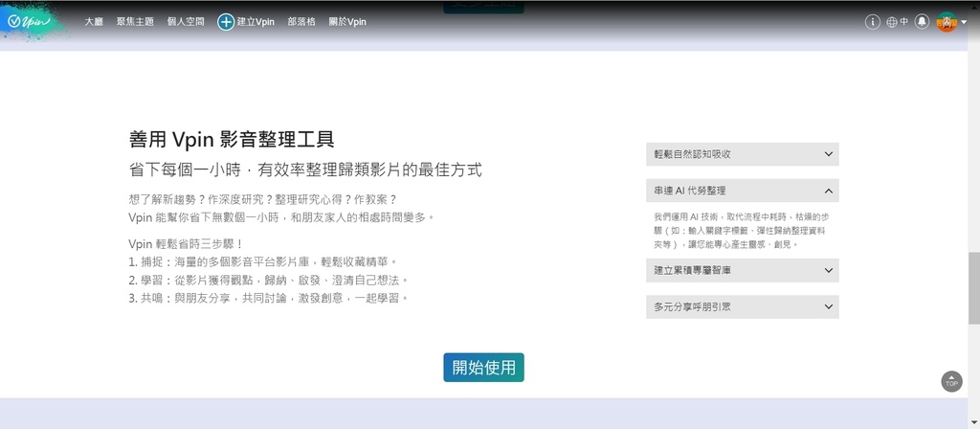Click step 2. 學習 line
This screenshot has height=429, width=980.
click(x=269, y=280)
